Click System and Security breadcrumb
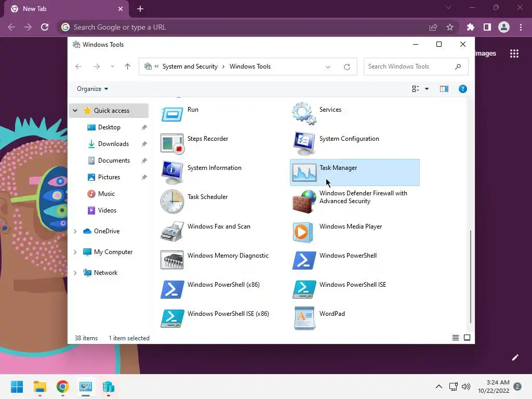Image resolution: width=532 pixels, height=399 pixels. tap(190, 66)
